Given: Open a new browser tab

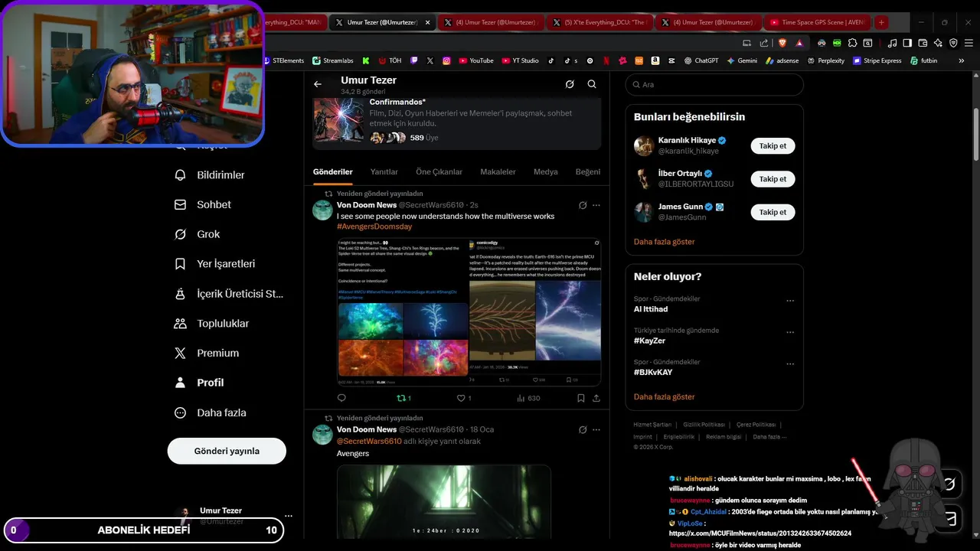Looking at the screenshot, I should coord(881,22).
